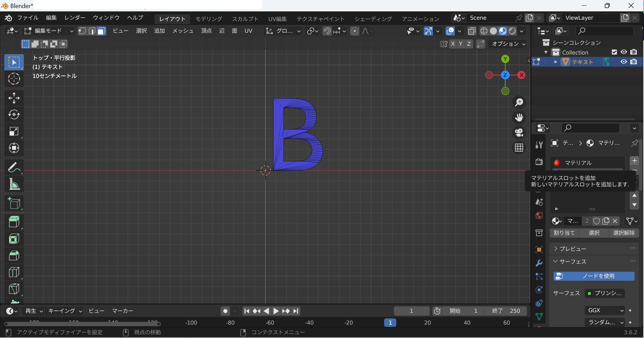Open the World properties tab

click(x=538, y=216)
